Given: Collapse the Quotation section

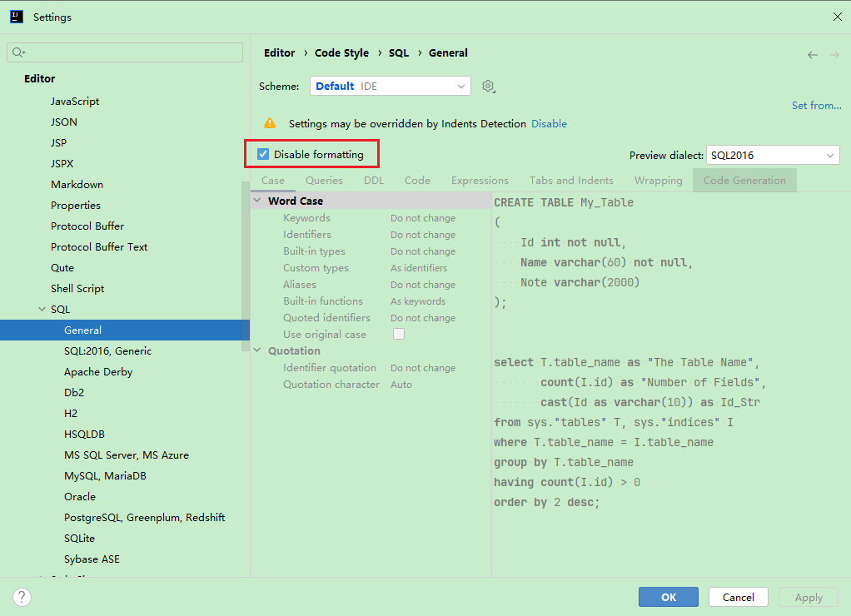Looking at the screenshot, I should pos(258,350).
